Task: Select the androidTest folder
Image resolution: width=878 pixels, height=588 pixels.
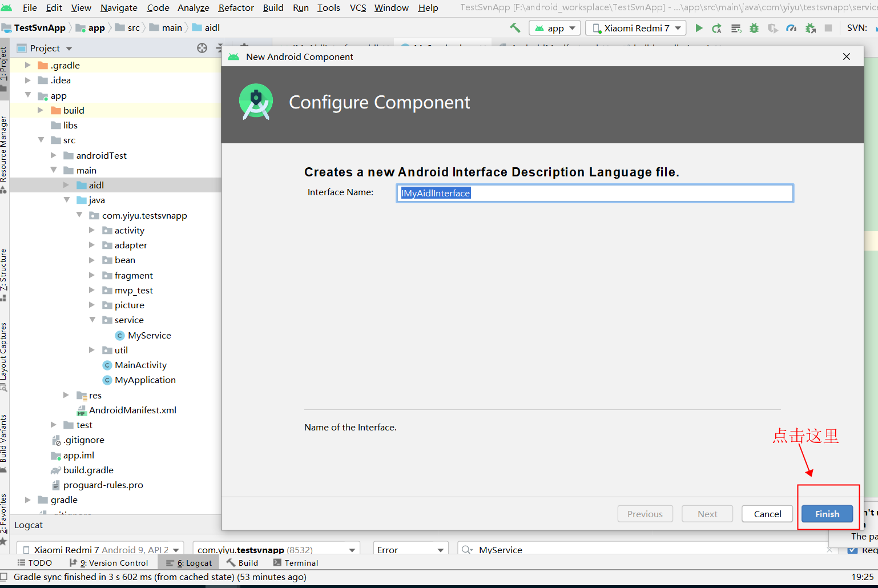Action: coord(102,156)
